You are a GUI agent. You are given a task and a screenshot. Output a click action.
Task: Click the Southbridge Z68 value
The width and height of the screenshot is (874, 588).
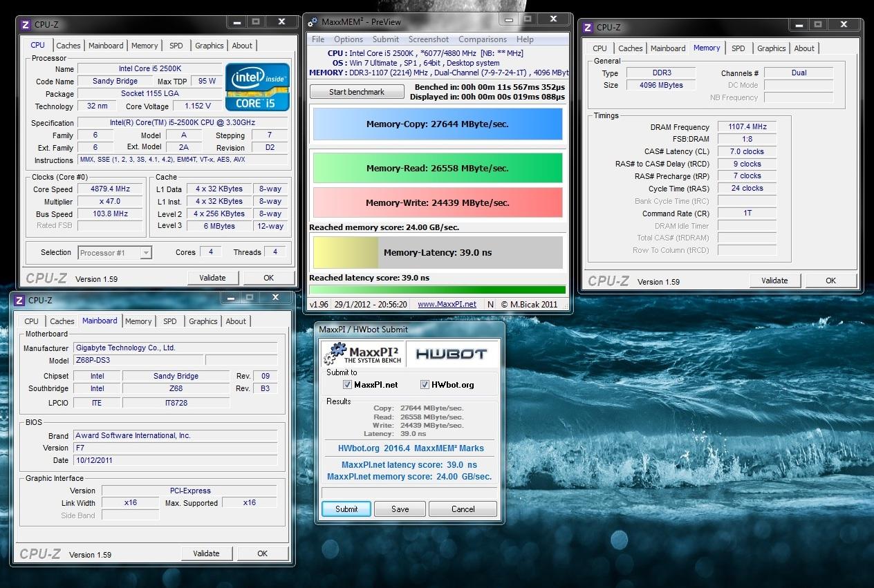176,388
